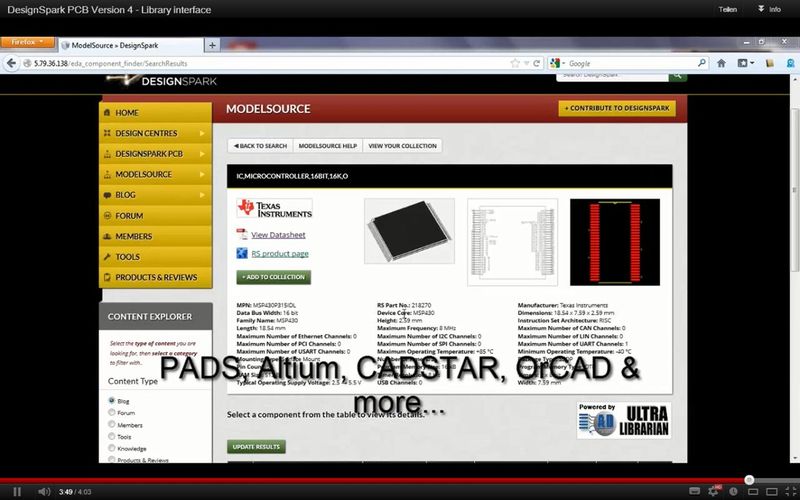Open the Members menu item
The height and width of the screenshot is (500, 800).
[x=155, y=236]
